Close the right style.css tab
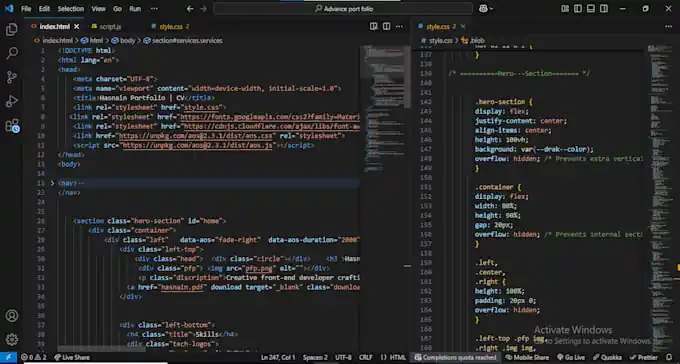The image size is (680, 364). (x=463, y=26)
